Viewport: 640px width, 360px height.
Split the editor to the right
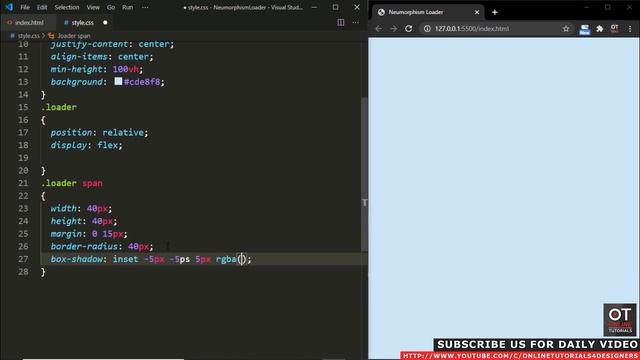tap(340, 22)
